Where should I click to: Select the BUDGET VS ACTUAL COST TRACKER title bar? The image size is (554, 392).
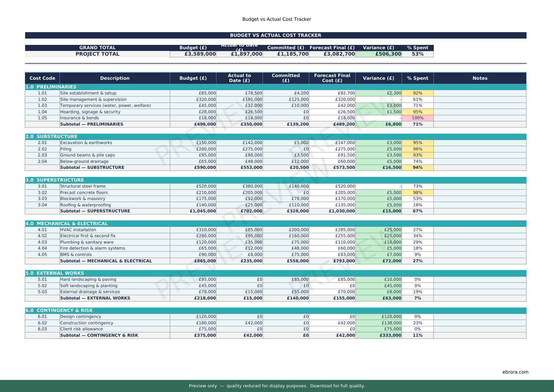pos(275,35)
